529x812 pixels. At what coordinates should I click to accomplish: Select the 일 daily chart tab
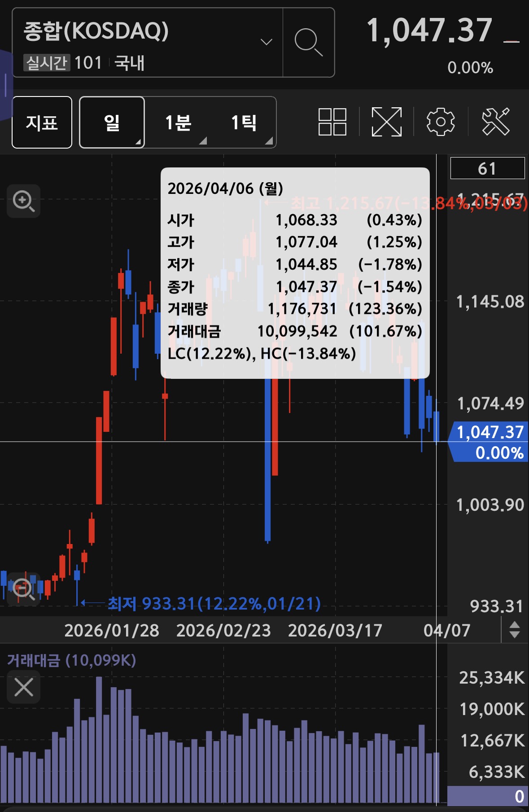(112, 123)
